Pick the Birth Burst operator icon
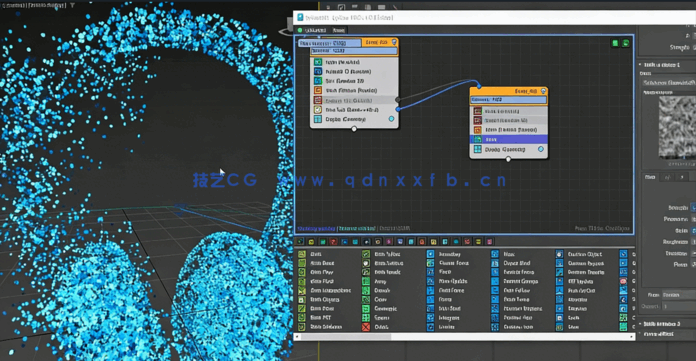Image resolution: width=696 pixels, height=361 pixels. tap(302, 263)
